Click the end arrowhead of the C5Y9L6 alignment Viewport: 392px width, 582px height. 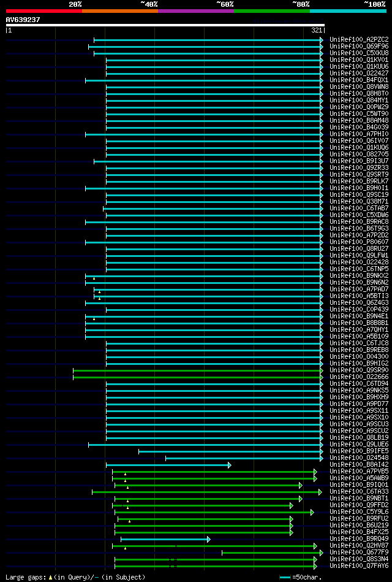(312, 512)
